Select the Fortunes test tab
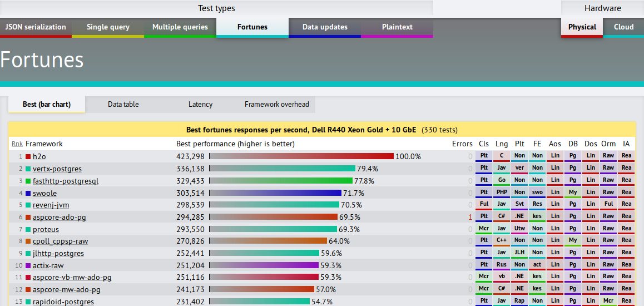 coord(252,27)
